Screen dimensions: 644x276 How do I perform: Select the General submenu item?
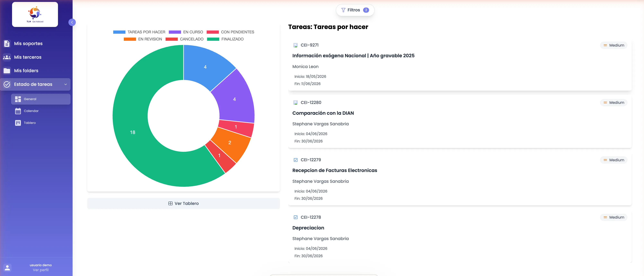(41, 99)
